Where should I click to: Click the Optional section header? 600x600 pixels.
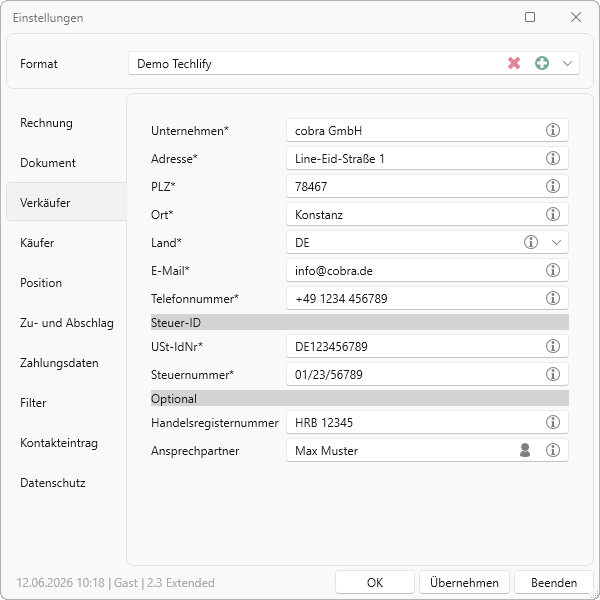click(x=360, y=398)
